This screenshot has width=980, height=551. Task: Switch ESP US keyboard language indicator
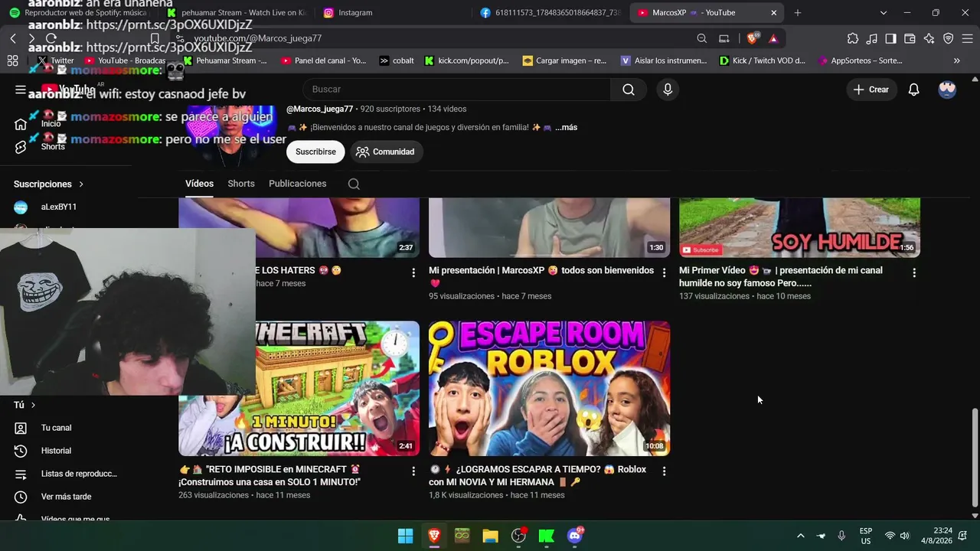pyautogui.click(x=866, y=536)
